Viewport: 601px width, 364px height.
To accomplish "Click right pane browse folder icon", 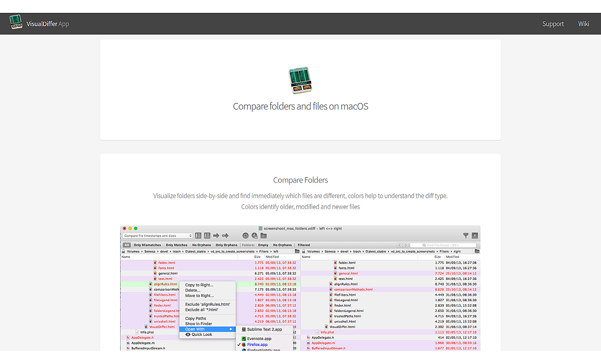I will point(477,251).
